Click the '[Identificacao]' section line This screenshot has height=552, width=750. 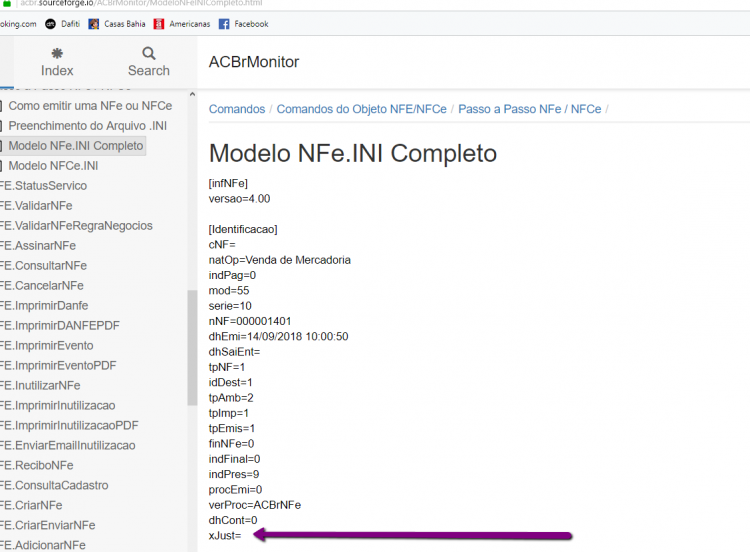(243, 229)
